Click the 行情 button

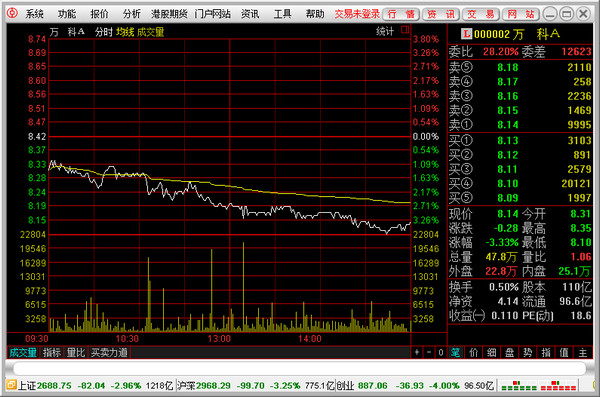(401, 15)
